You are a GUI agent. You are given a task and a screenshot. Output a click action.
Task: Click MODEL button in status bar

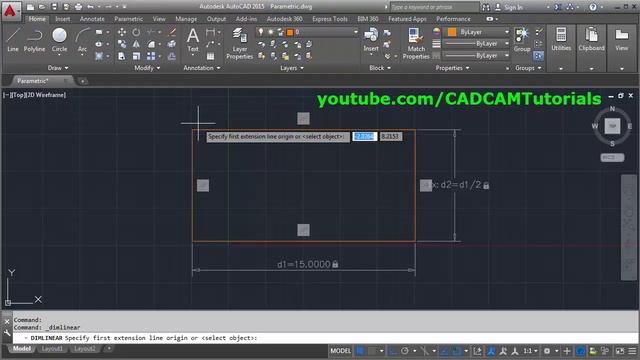(x=340, y=351)
